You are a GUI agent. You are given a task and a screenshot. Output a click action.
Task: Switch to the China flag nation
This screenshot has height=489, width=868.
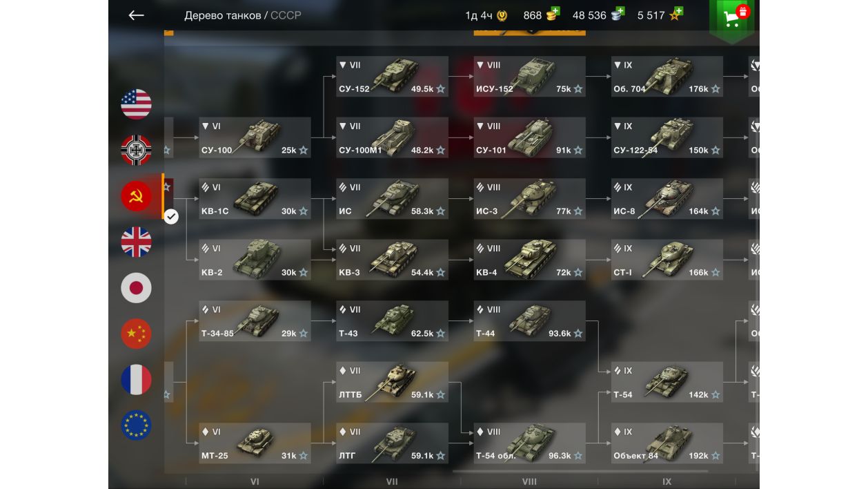136,334
